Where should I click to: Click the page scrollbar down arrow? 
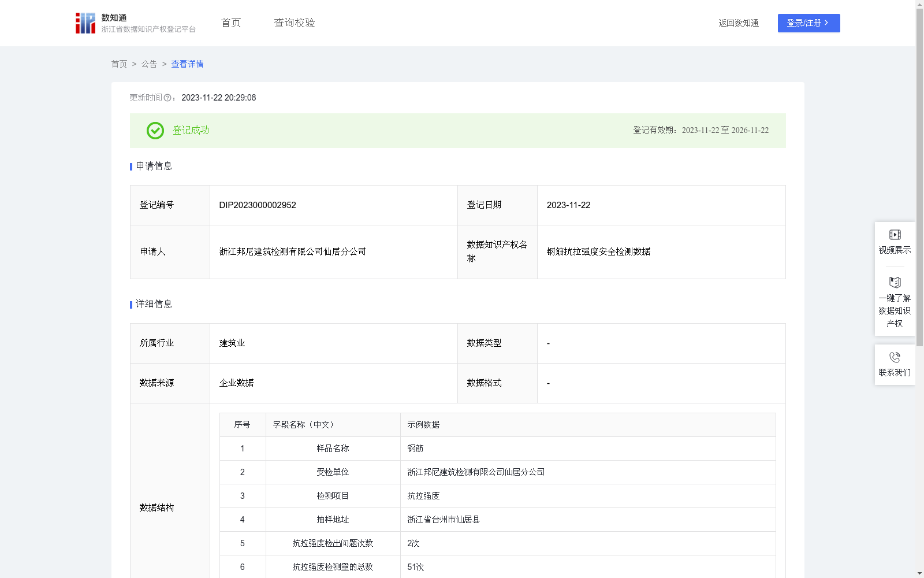coord(919,573)
